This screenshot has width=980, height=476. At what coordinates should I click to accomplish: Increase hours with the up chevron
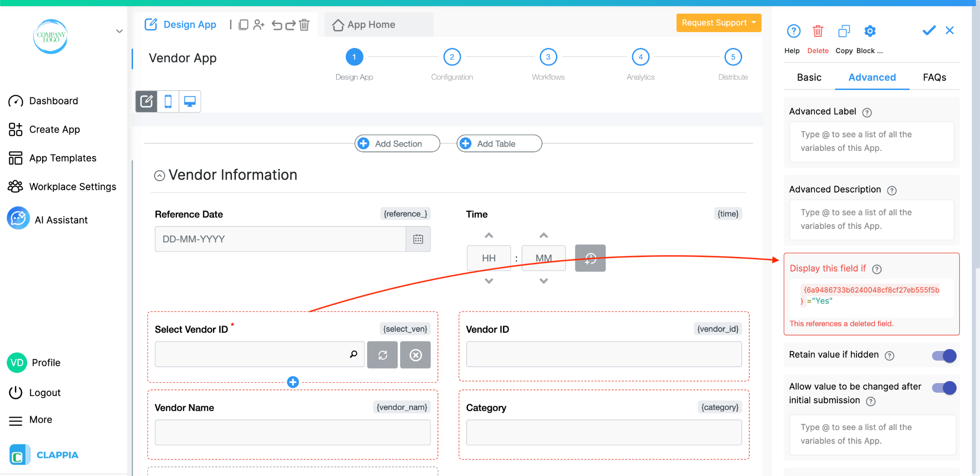pyautogui.click(x=489, y=235)
